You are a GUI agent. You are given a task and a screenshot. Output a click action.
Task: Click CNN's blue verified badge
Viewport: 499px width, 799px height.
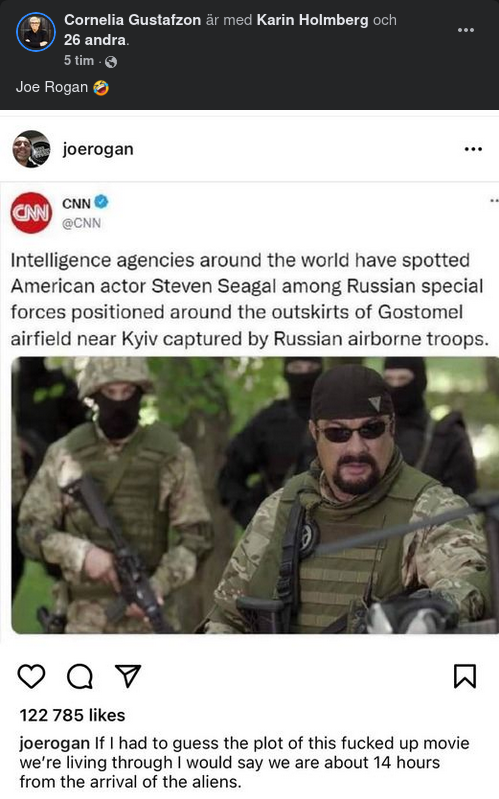tap(102, 202)
